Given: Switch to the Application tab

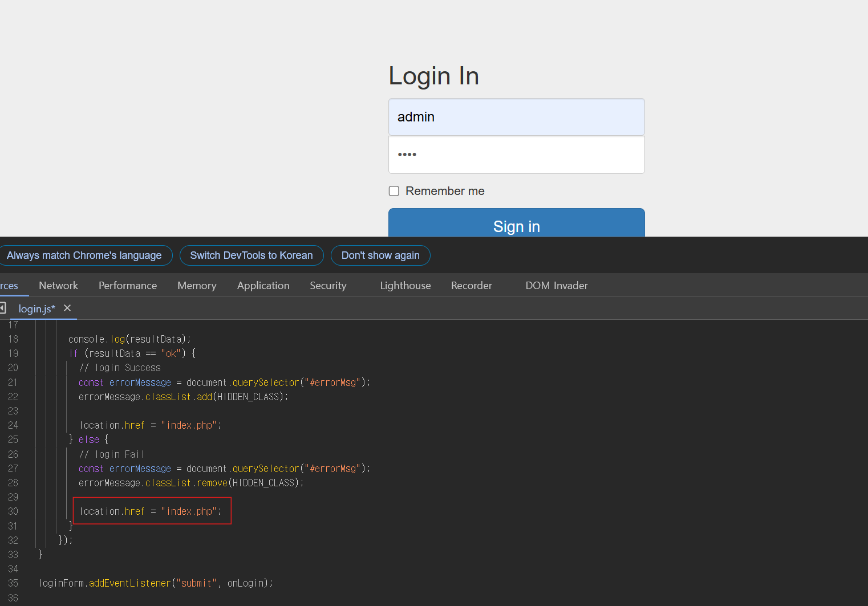Looking at the screenshot, I should 263,286.
